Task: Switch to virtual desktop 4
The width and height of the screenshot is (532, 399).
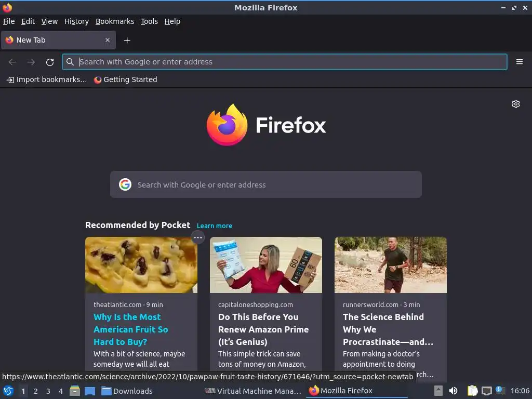Action: tap(61, 391)
